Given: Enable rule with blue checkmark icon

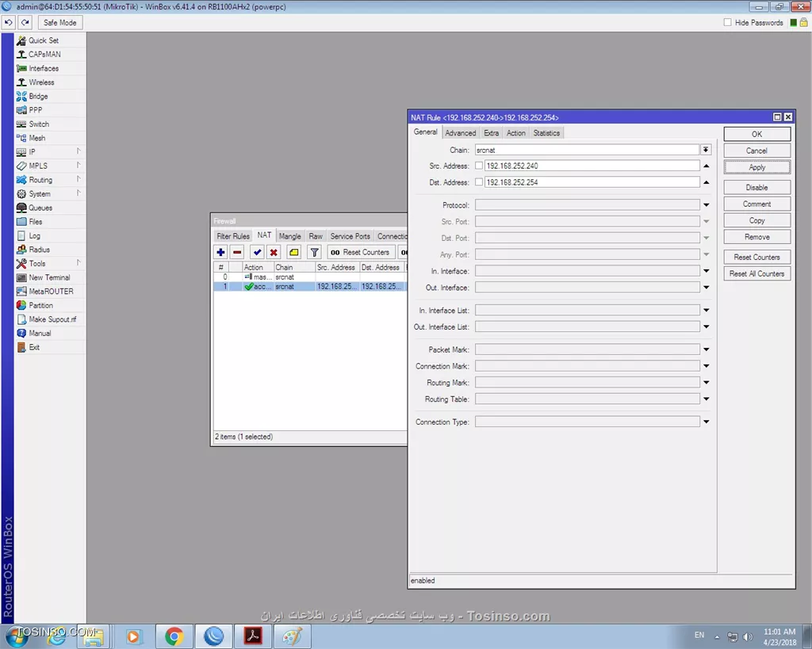Looking at the screenshot, I should (257, 253).
